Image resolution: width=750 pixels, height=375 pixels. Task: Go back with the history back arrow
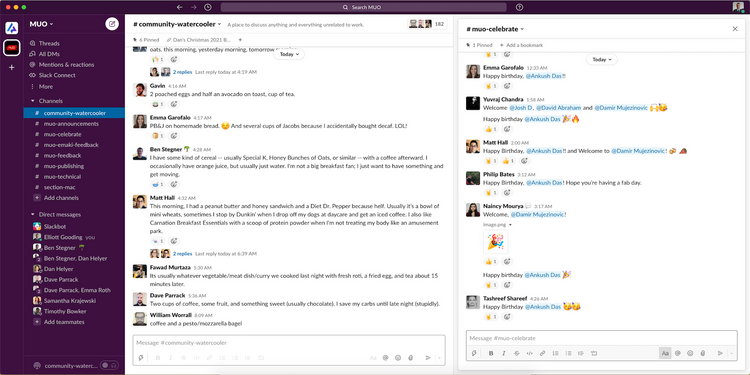tap(179, 7)
